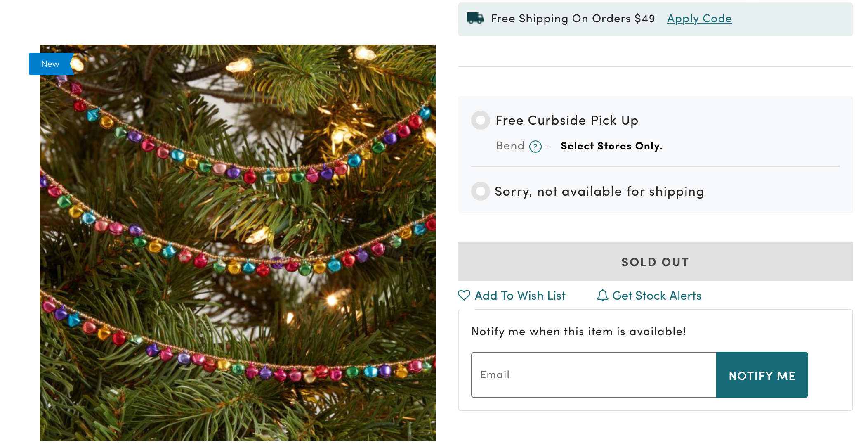Click the blue New badge
Screen dimensions: 868x443
tap(50, 64)
